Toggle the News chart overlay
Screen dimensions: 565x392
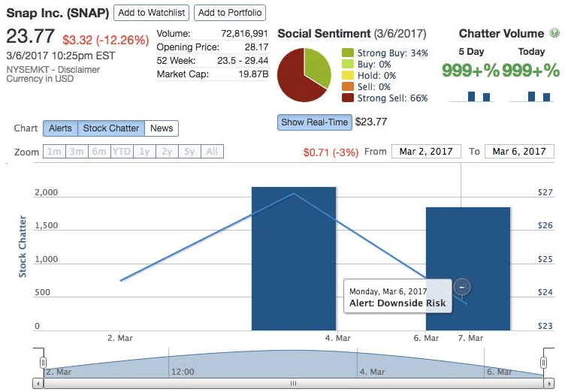tap(162, 128)
